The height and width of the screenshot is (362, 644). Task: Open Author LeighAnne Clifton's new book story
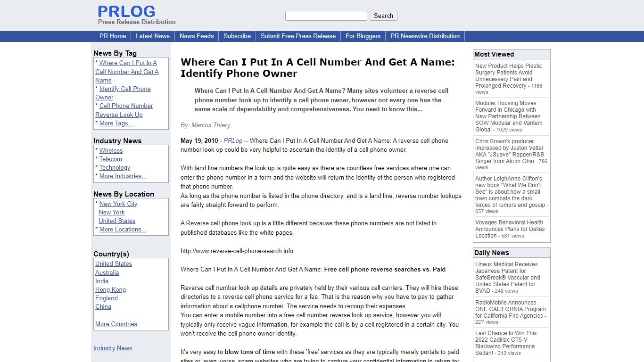510,191
